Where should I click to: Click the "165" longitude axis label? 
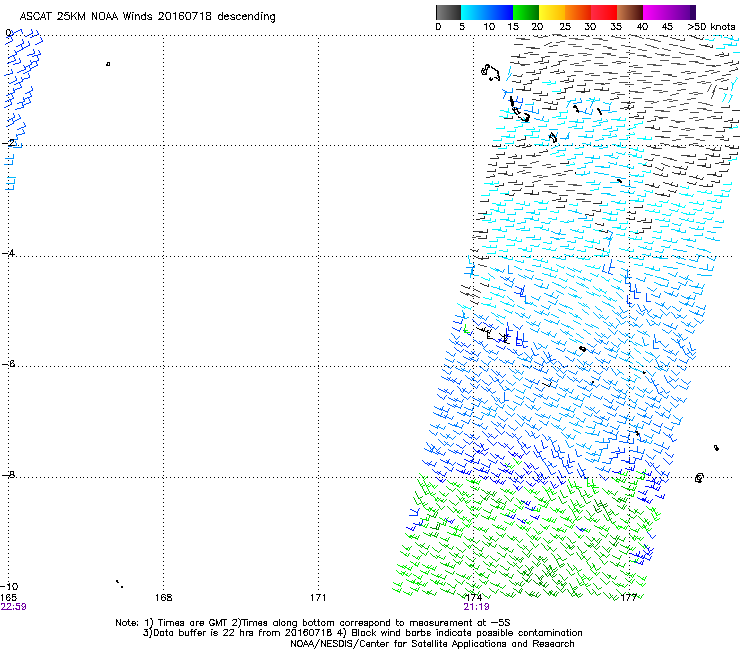[x=8, y=598]
